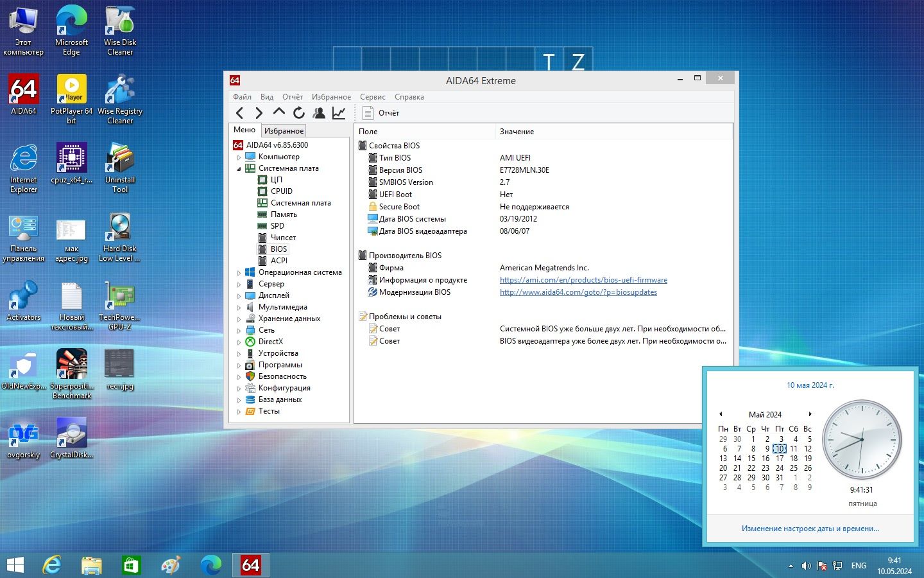Switch to the Избранное tab
The width and height of the screenshot is (924, 578).
click(x=284, y=130)
